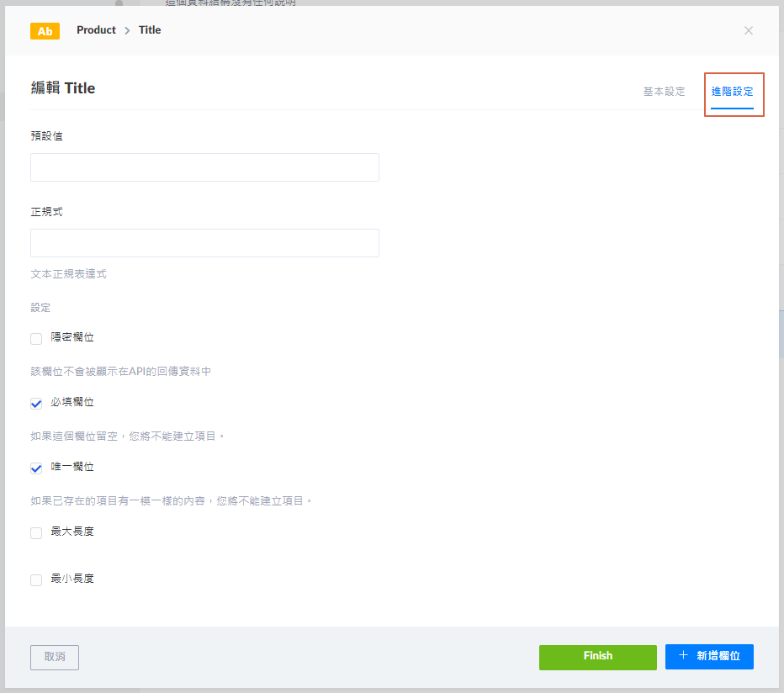Turn on the 最小長度 checkbox

click(x=36, y=580)
